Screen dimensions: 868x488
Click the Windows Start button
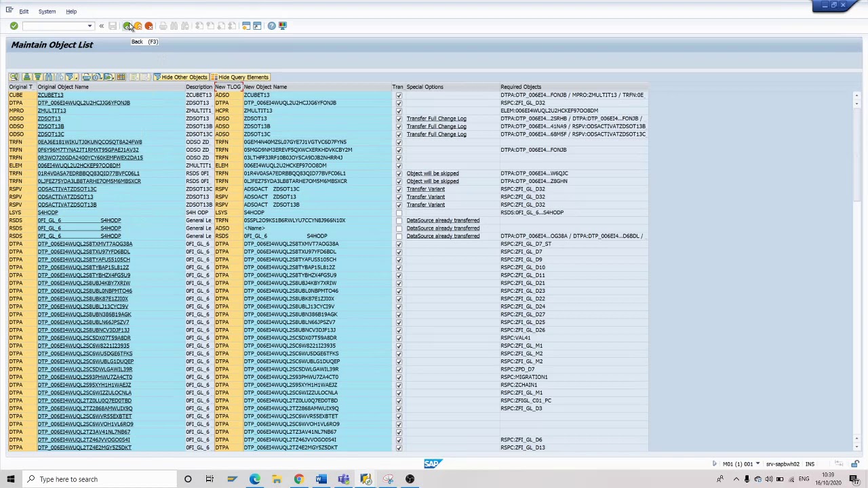coord(10,479)
